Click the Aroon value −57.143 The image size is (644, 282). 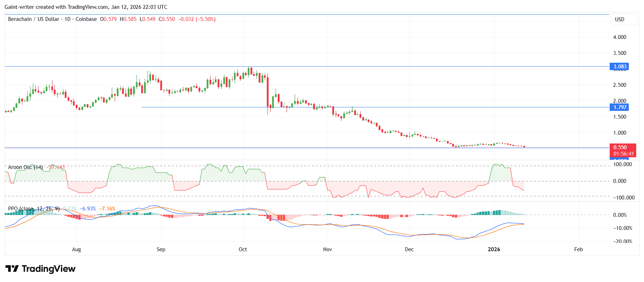point(56,167)
